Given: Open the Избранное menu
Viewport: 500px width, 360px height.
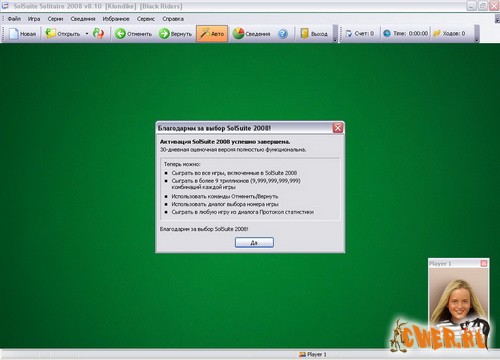Looking at the screenshot, I should [116, 19].
